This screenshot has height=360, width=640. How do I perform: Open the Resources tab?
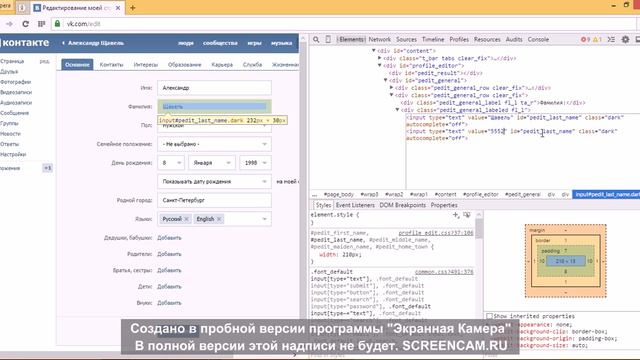[487, 40]
